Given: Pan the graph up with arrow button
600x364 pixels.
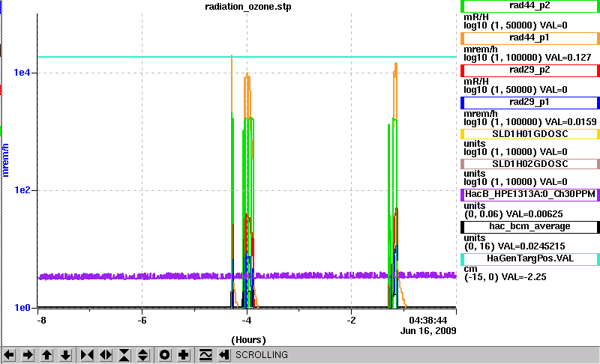Looking at the screenshot, I should click(x=46, y=355).
